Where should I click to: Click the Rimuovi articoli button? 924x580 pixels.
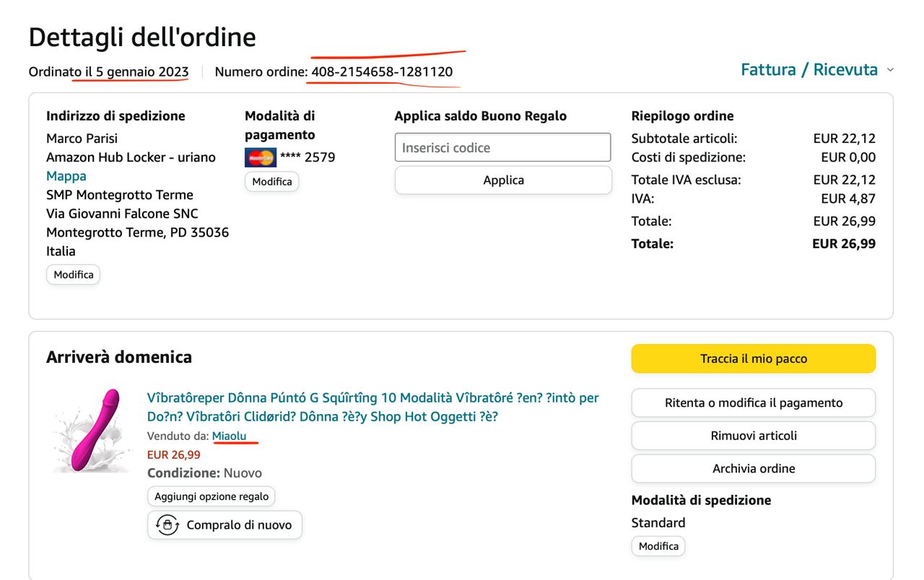point(753,436)
